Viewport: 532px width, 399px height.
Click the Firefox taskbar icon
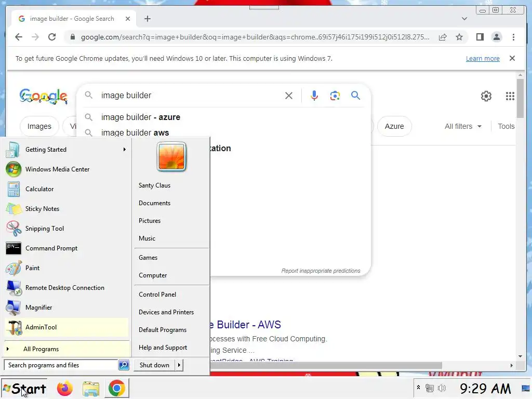pyautogui.click(x=65, y=389)
